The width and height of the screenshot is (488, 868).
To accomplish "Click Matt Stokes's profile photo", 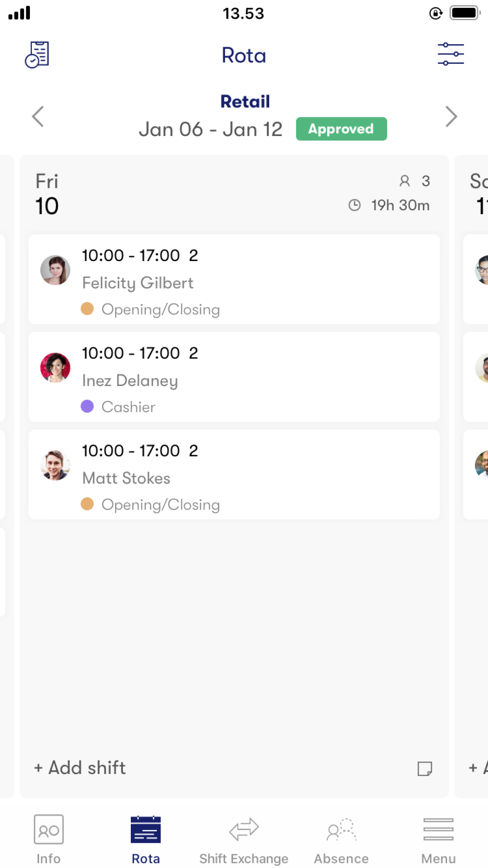I will [x=55, y=465].
